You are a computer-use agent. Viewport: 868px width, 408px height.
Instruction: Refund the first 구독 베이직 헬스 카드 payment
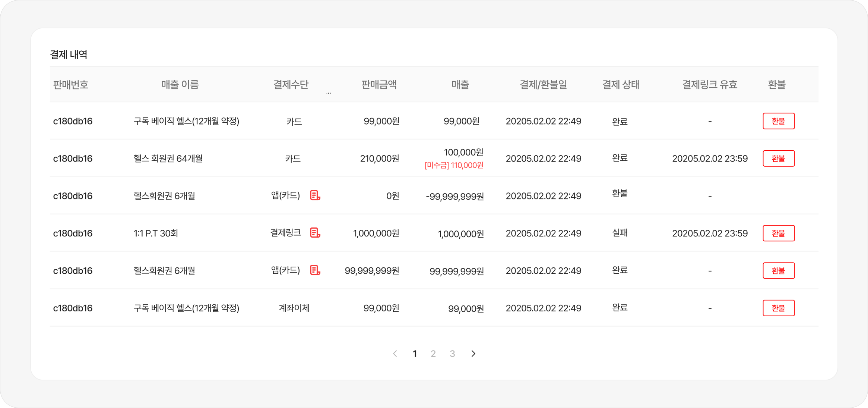(778, 121)
